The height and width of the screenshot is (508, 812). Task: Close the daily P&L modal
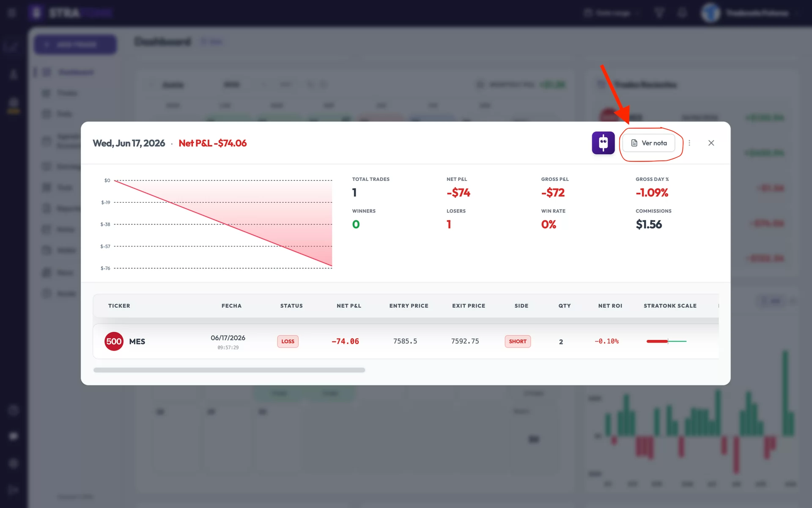[x=711, y=143]
